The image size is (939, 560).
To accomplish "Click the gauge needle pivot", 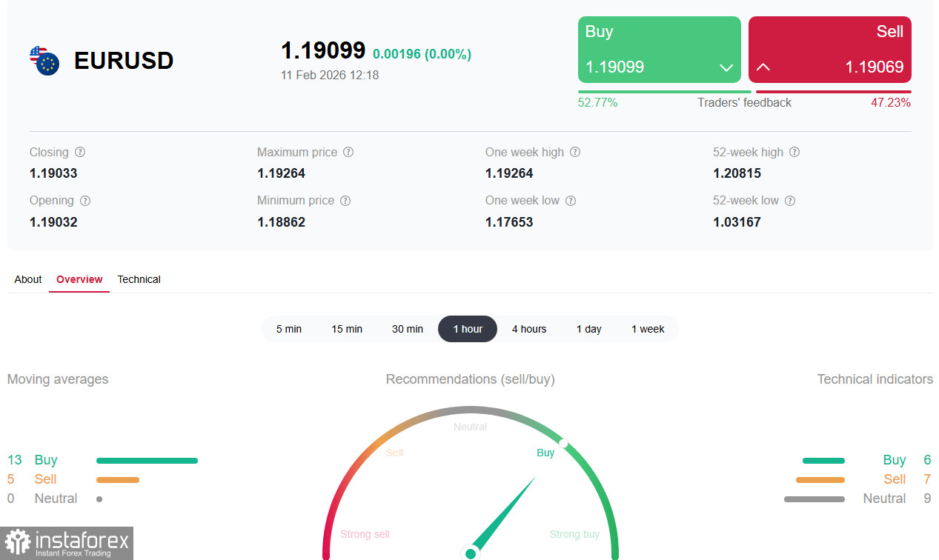I will click(x=470, y=553).
